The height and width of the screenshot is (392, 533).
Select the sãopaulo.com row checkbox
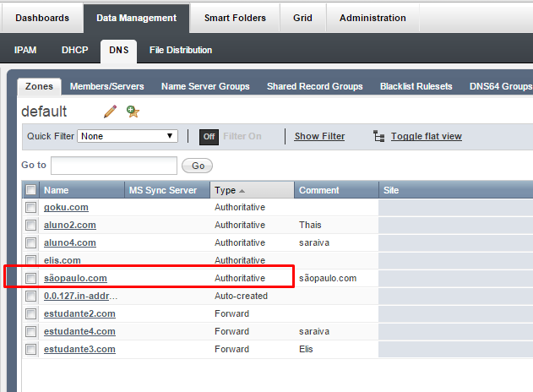pos(31,278)
